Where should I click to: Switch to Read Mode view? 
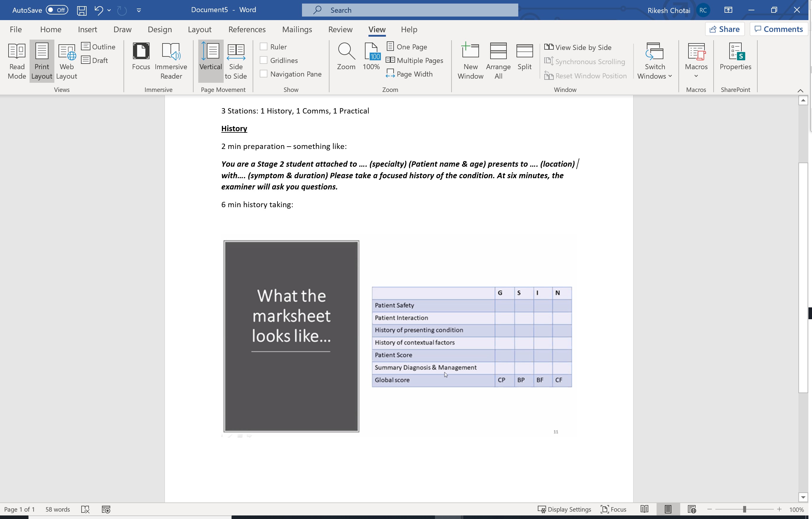pos(17,61)
